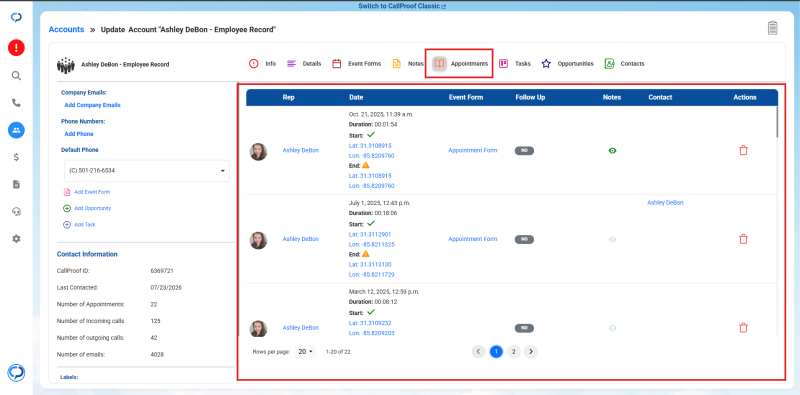
Task: Delete the July 1, 2025 appointment
Action: 743,239
